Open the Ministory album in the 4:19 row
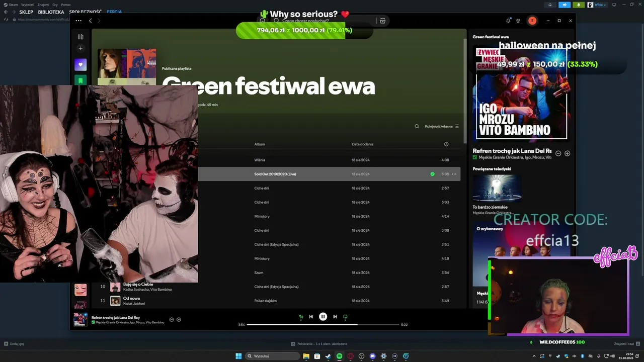 coord(262,258)
